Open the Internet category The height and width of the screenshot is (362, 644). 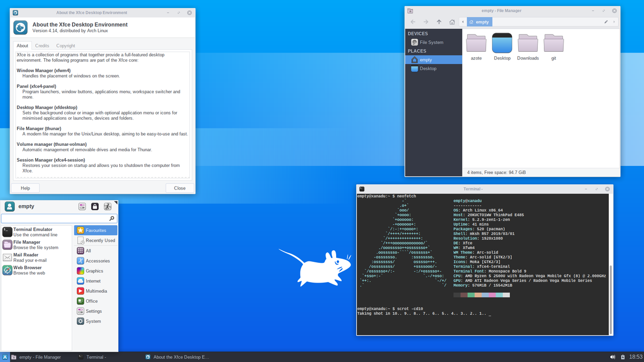coord(96,281)
